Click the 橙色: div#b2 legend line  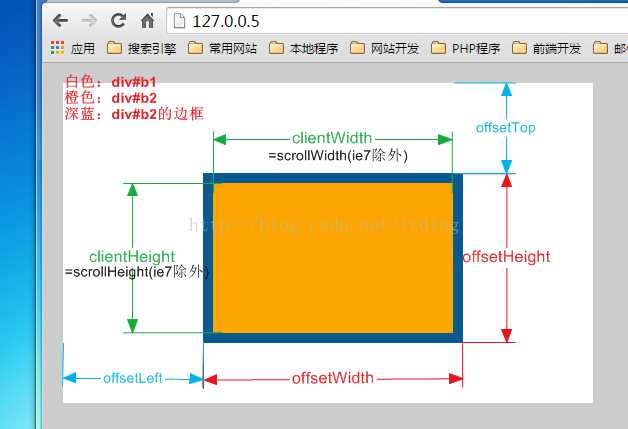[111, 98]
